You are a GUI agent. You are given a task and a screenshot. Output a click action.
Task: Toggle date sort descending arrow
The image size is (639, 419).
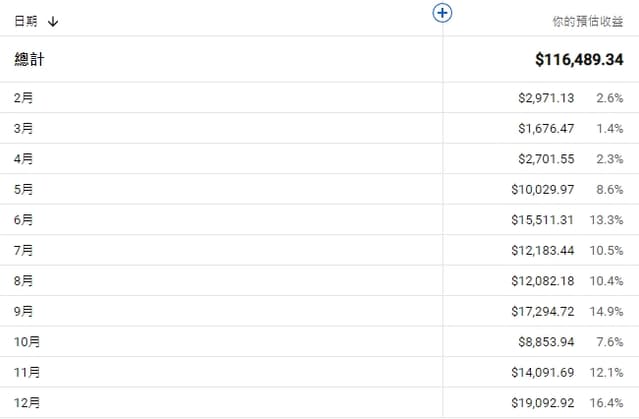tap(53, 22)
